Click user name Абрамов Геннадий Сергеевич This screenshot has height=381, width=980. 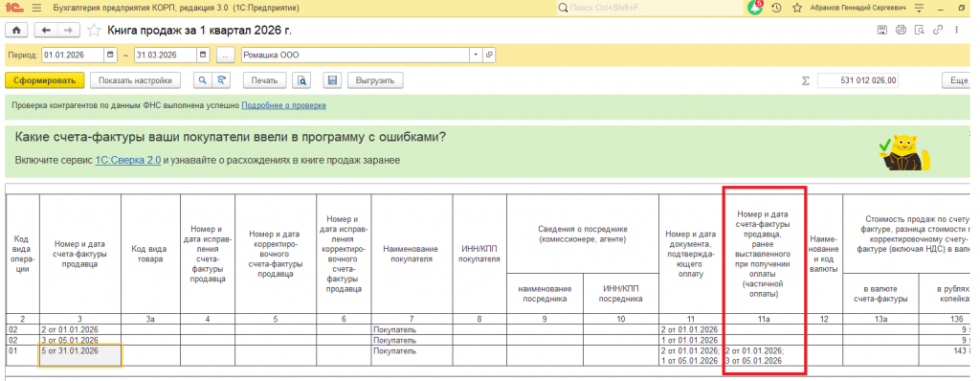(x=858, y=8)
